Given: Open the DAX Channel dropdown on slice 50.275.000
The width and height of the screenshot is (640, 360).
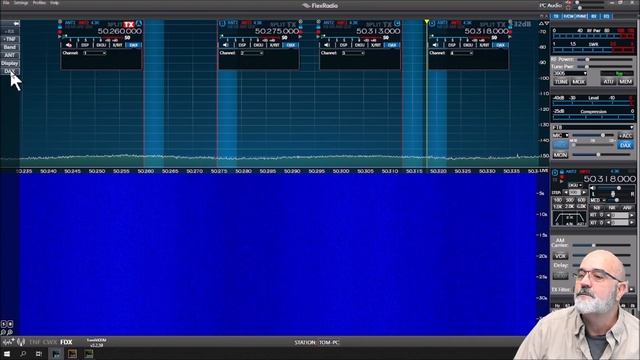Looking at the screenshot, I should pyautogui.click(x=252, y=53).
